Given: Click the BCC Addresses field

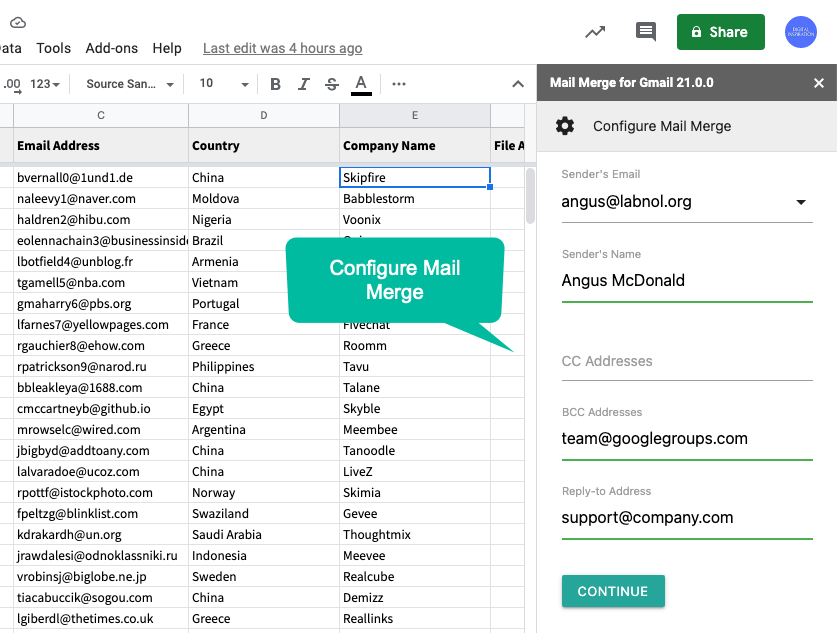Looking at the screenshot, I should click(x=687, y=438).
